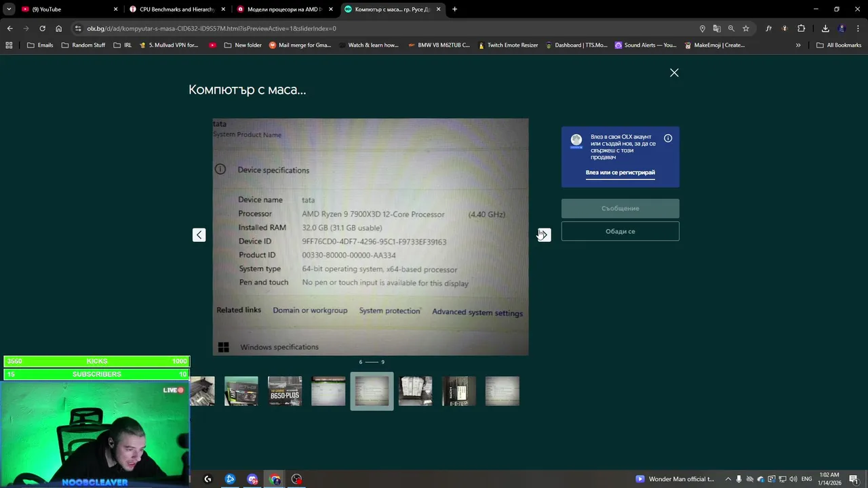This screenshot has width=868, height=488.
Task: Open the Random Stuff bookmark folder
Action: [83, 45]
